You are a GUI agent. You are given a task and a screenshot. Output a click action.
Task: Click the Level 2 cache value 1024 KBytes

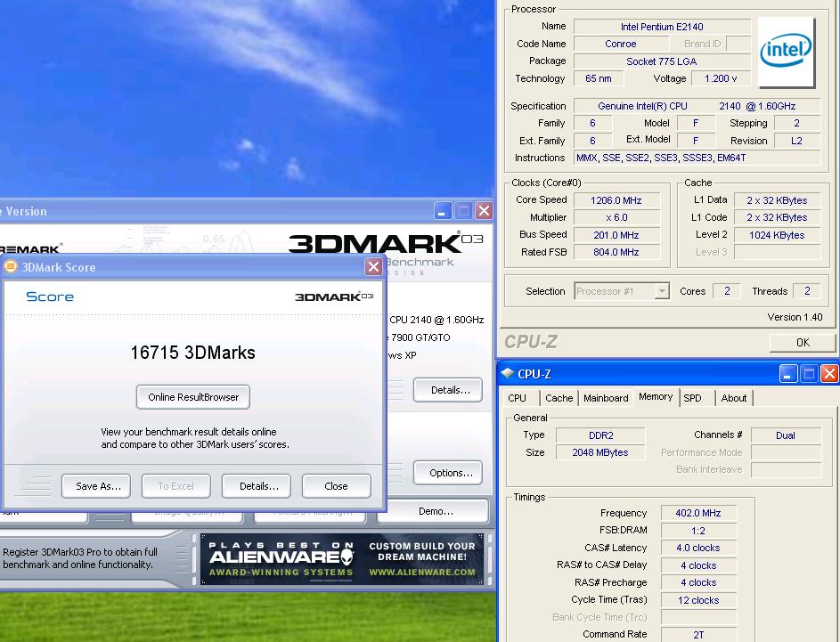777,234
